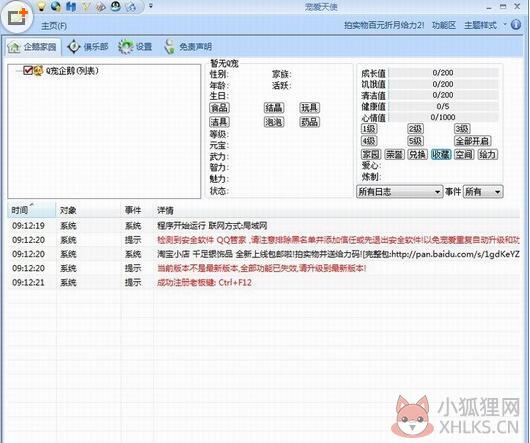Click the 成长值 progress bar
Image resolution: width=530 pixels, height=443 pixels.
click(x=443, y=73)
